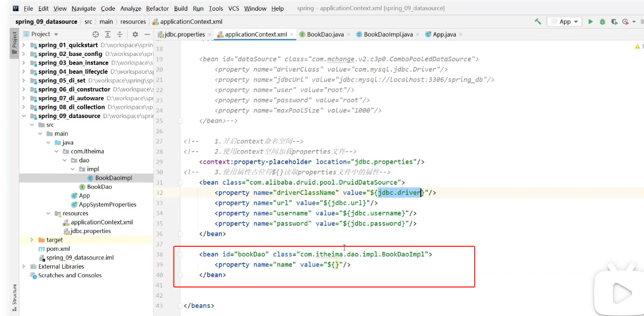Click the IntelliJ IDEA application logo icon
644x316 pixels.
pos(15,9)
